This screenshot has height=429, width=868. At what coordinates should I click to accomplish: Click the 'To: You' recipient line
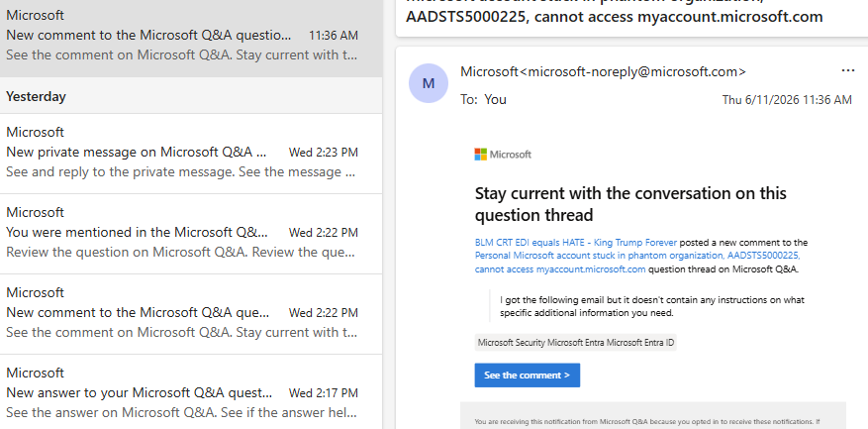pos(483,99)
